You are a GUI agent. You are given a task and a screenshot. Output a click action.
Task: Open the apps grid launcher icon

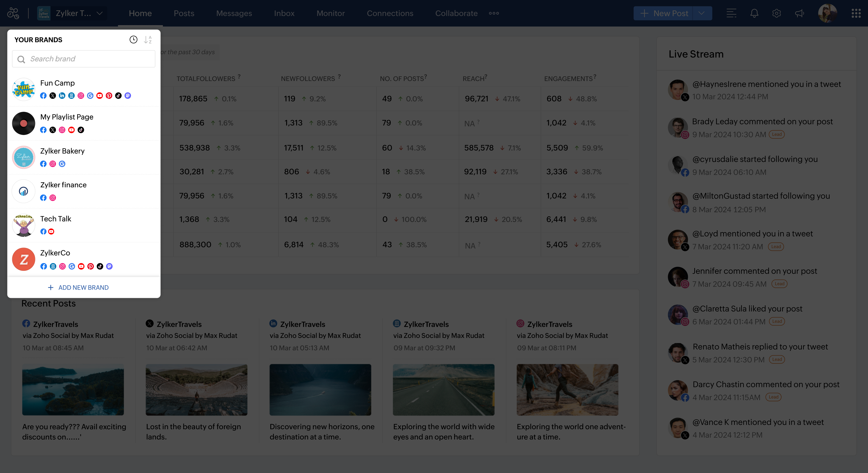pyautogui.click(x=856, y=13)
